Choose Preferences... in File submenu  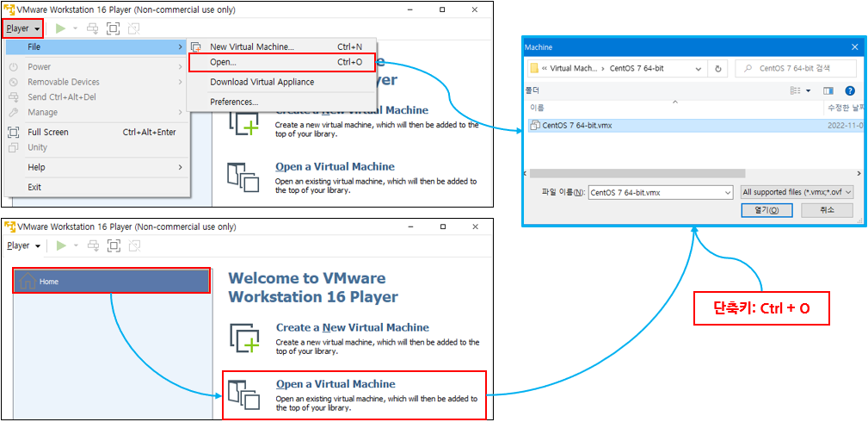click(x=282, y=102)
